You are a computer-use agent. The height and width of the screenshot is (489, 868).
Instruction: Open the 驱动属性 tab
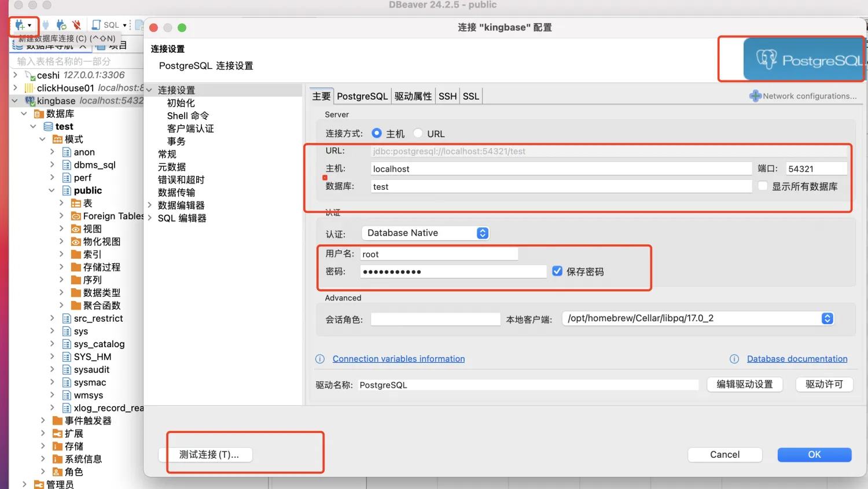(x=413, y=96)
